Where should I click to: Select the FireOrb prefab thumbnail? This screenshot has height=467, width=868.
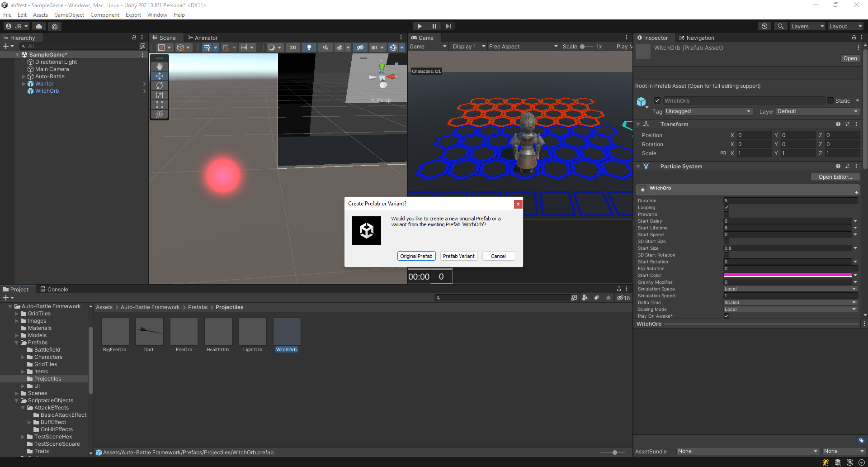tap(184, 331)
